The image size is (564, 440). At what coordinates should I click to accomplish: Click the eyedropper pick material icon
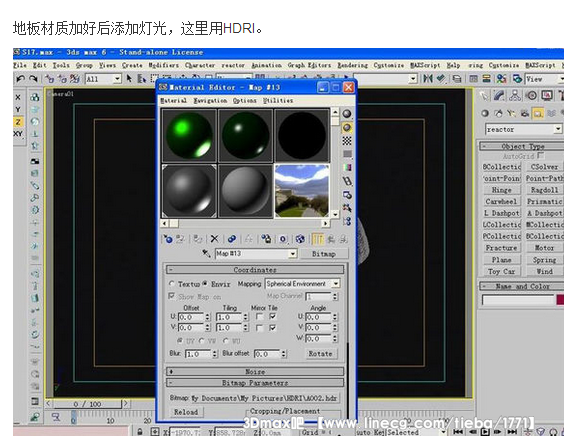click(206, 254)
